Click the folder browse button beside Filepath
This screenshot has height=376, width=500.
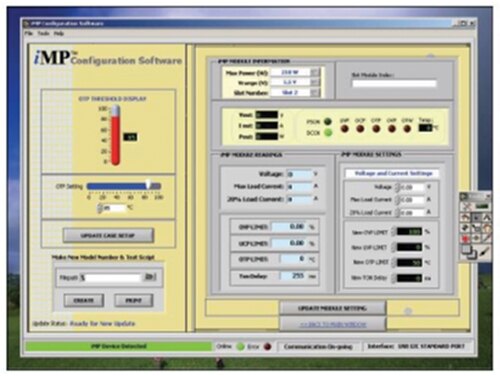[149, 277]
